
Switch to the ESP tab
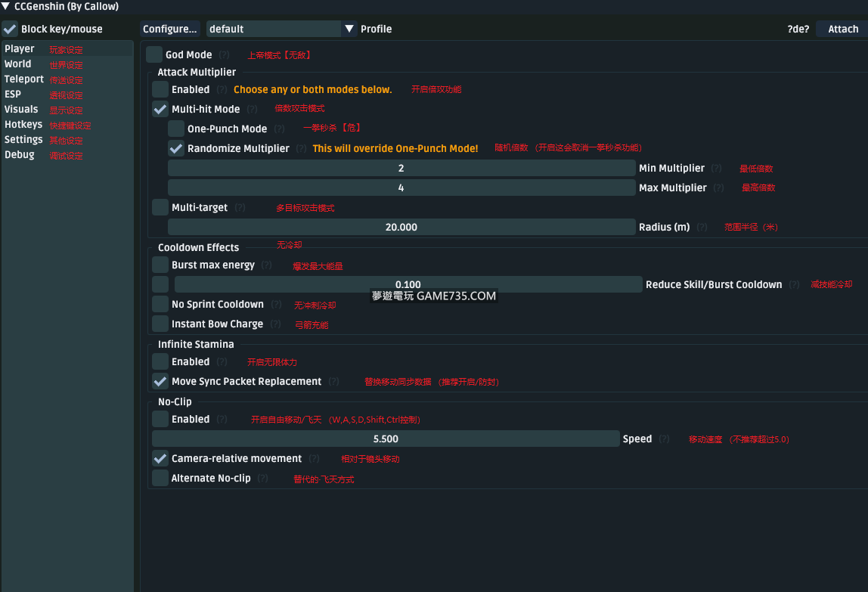[x=13, y=95]
